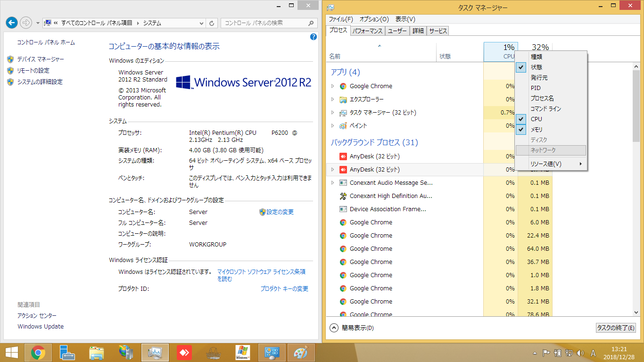Open マイクロソフト ソフトウェア ライセンス条項 link
This screenshot has height=362, width=644.
261,275
